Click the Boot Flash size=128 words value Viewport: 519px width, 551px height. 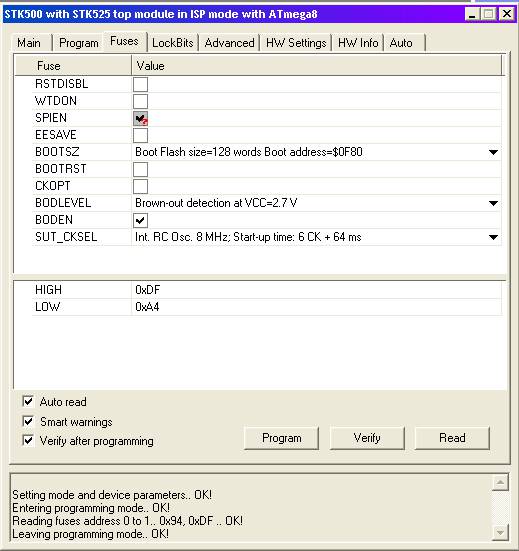249,152
